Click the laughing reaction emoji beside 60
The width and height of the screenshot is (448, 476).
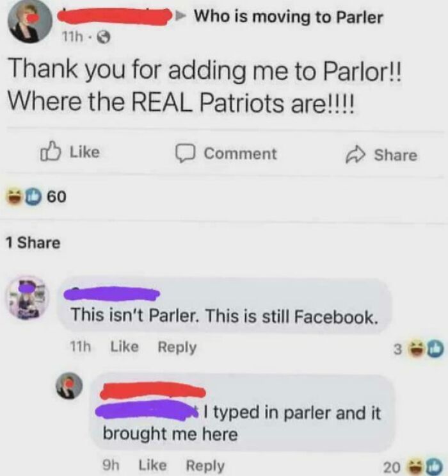14,197
